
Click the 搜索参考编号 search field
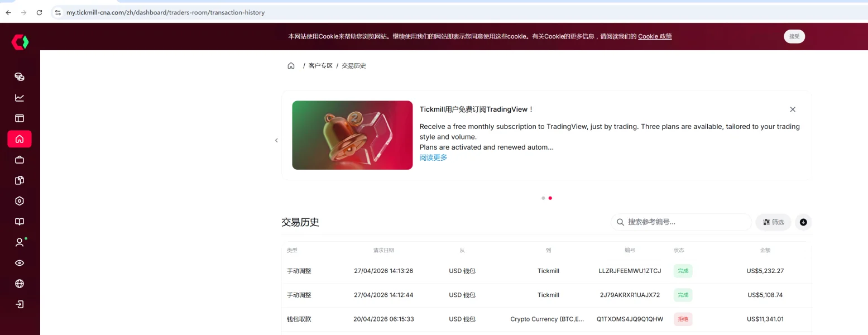point(681,222)
